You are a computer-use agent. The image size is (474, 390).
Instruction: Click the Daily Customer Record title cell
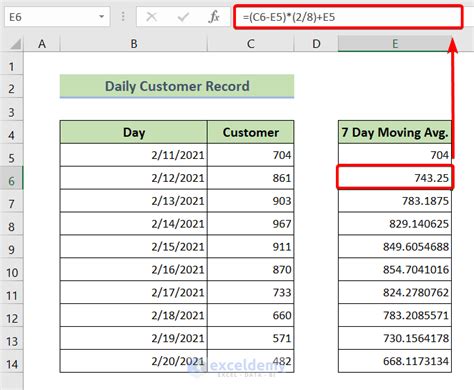click(x=177, y=86)
